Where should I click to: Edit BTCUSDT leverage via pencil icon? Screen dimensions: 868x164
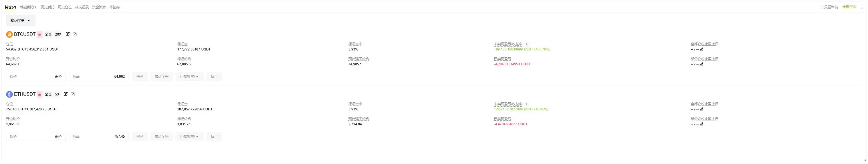pos(68,34)
